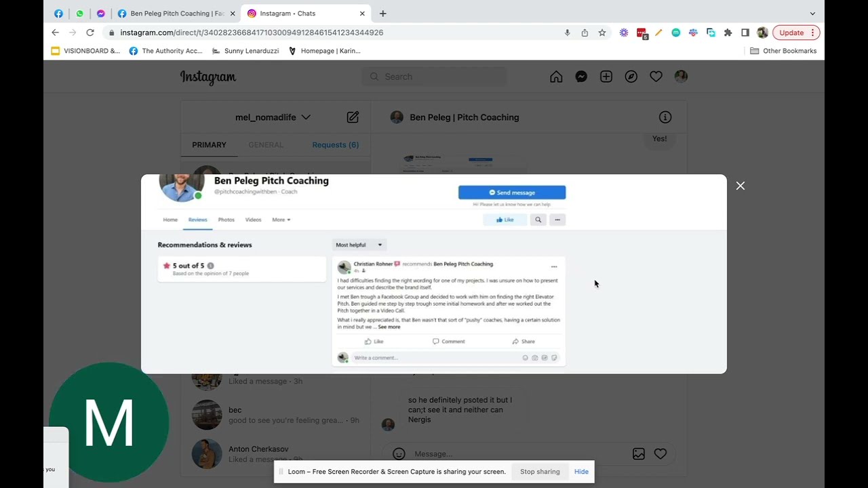Open conversation info icon
Viewport: 868px width, 488px height.
(665, 117)
